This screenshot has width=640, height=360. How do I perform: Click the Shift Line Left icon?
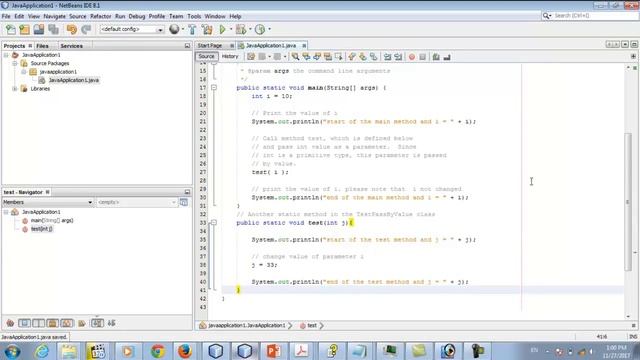(x=387, y=57)
